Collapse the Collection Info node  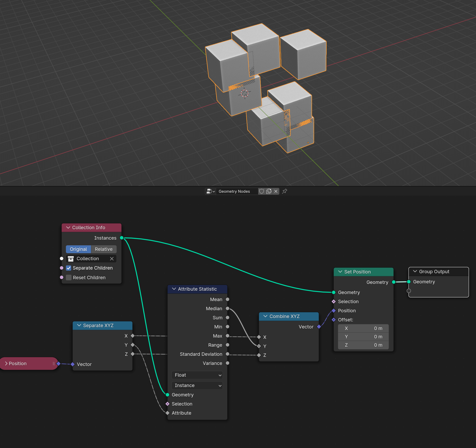coord(68,228)
